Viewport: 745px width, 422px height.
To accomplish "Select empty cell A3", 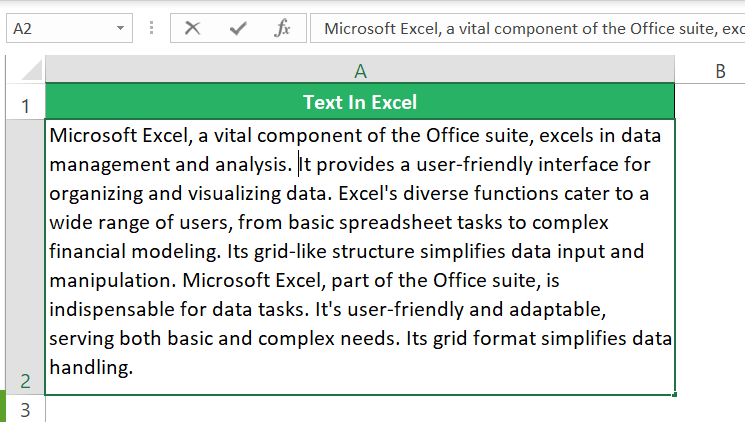I will pos(360,410).
